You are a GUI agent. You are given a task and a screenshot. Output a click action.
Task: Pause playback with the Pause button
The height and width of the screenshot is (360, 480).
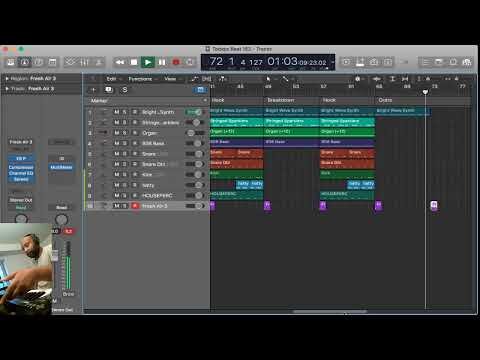[x=162, y=62]
